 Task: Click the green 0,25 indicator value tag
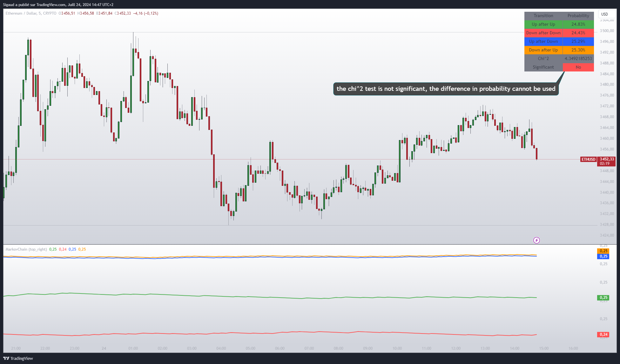(x=603, y=298)
